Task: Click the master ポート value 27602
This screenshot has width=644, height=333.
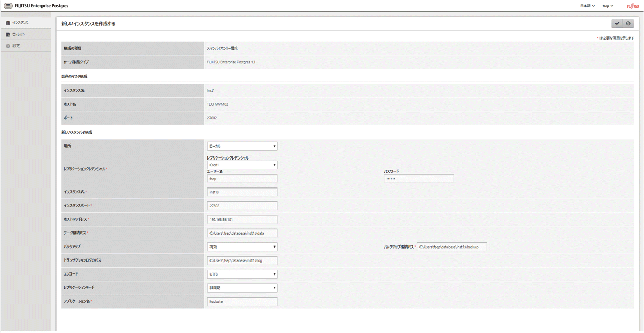Action: click(x=212, y=118)
